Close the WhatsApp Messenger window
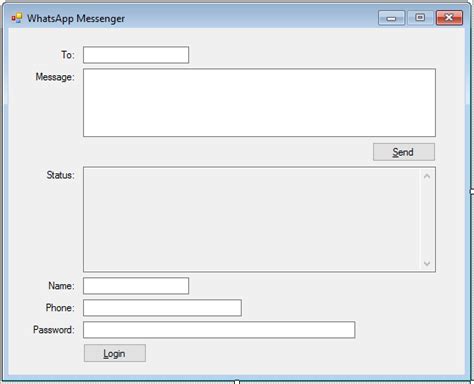Viewport: 474px width, 384px height. coord(449,18)
